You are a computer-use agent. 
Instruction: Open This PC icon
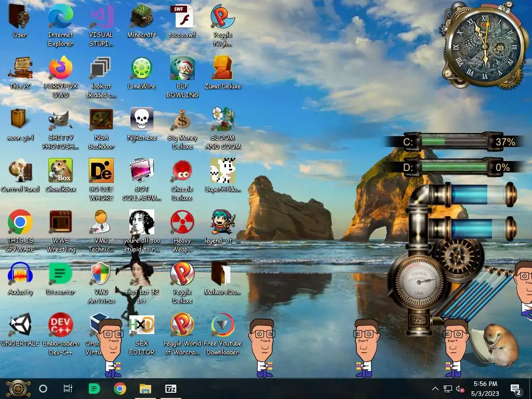point(20,72)
